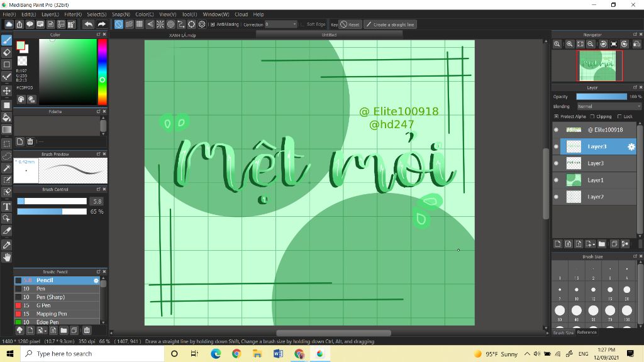Click the vertical hue slider bar
644x362 pixels.
pyautogui.click(x=103, y=72)
